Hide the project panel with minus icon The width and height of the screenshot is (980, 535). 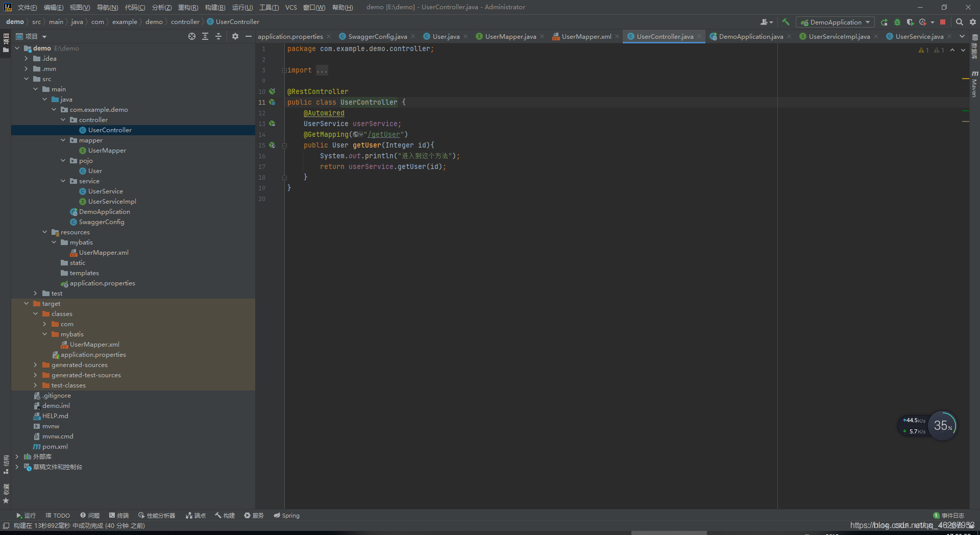pos(249,36)
